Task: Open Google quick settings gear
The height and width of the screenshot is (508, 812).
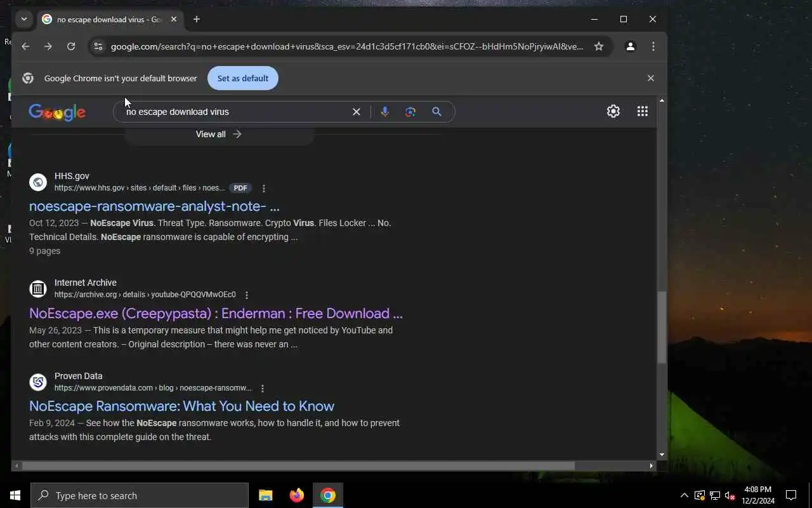Action: pos(613,111)
